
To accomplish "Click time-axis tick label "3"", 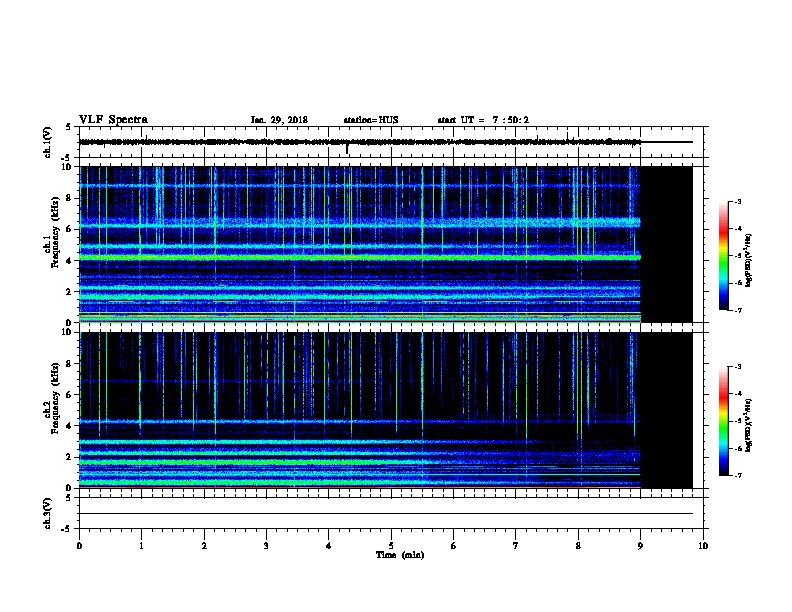I will [x=266, y=546].
